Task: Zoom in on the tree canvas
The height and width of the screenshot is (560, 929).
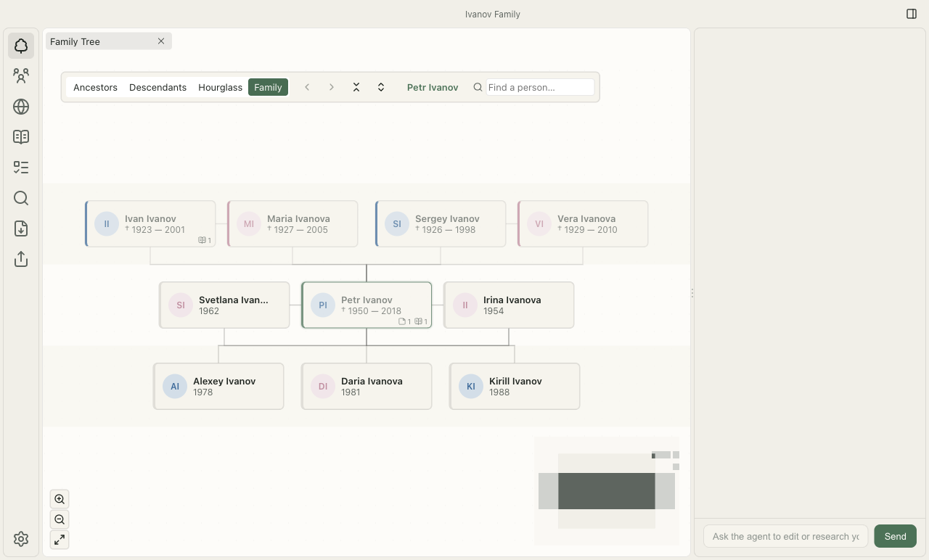Action: [60, 499]
